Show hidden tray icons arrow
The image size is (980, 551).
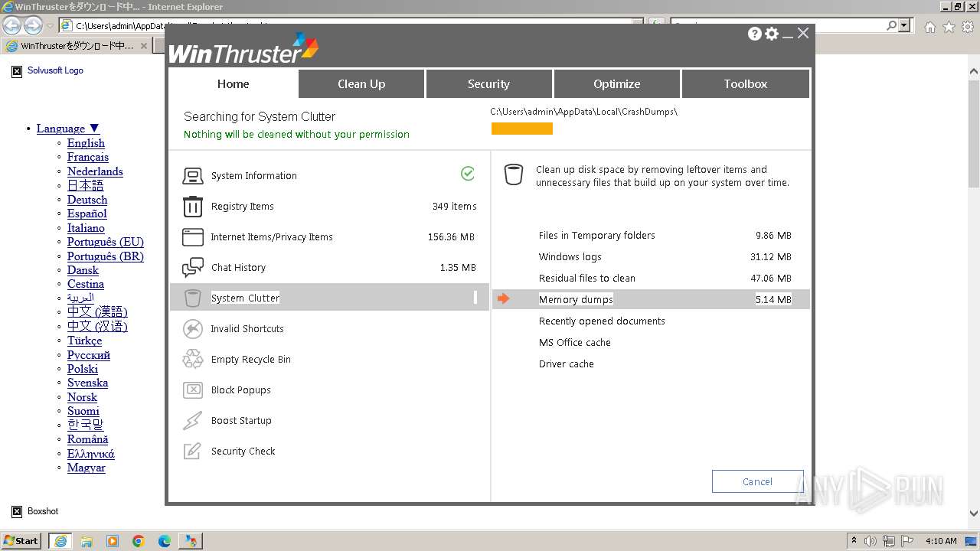point(854,541)
